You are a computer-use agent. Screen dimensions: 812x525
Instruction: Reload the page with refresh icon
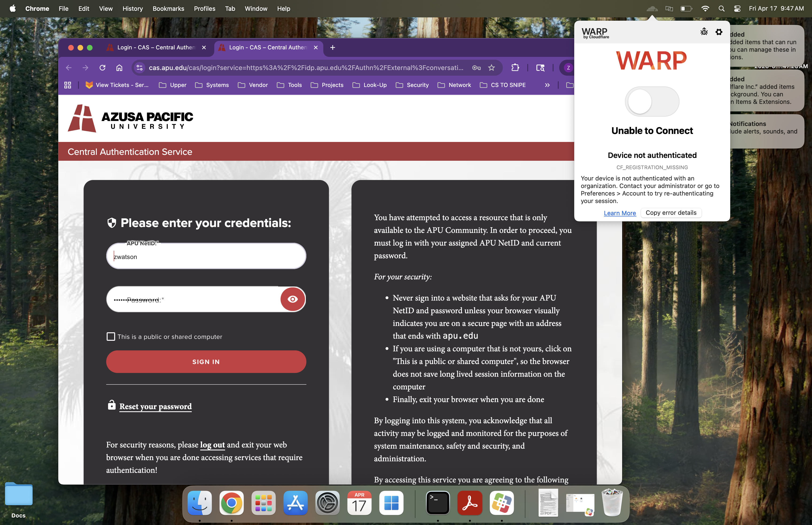tap(102, 67)
